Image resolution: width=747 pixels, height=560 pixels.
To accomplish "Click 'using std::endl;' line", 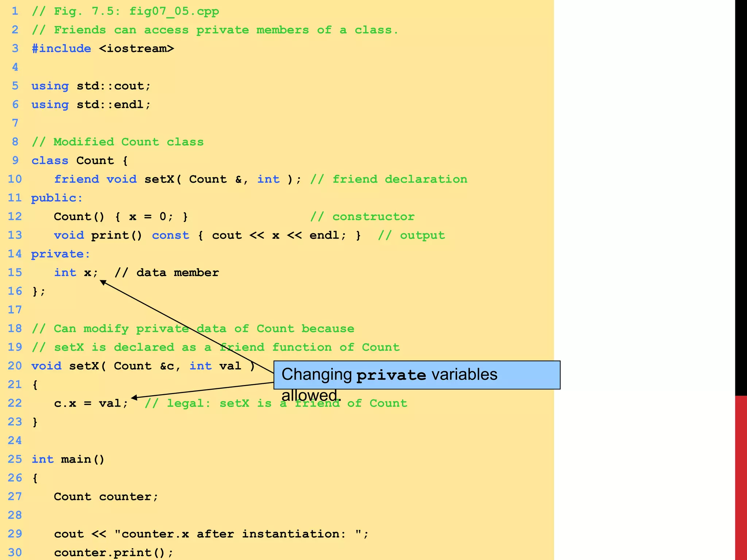I will tap(91, 105).
